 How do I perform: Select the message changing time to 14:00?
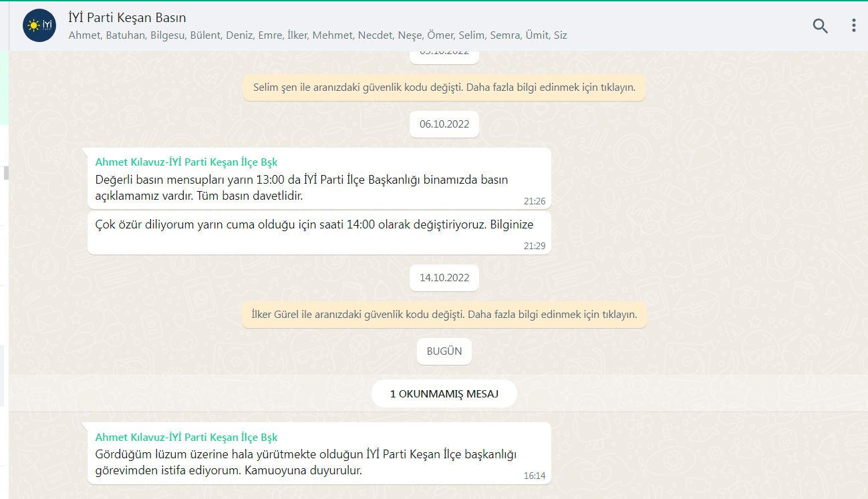[x=314, y=225]
